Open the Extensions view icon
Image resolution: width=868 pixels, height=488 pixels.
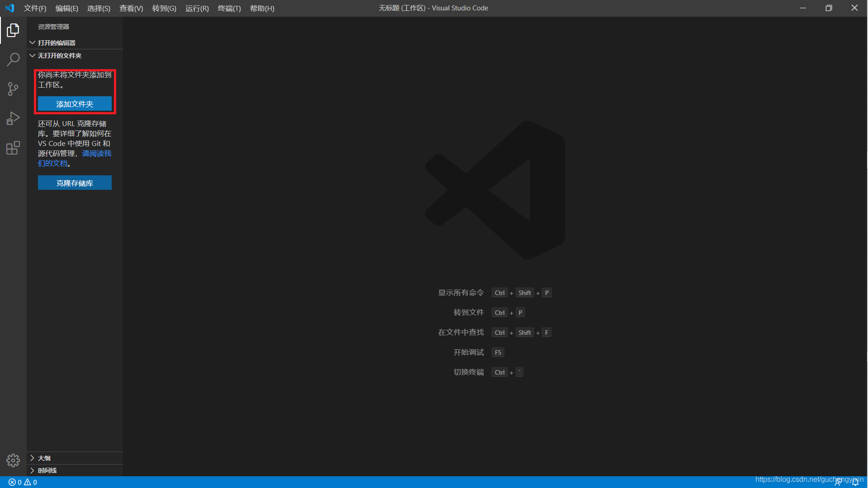[x=13, y=148]
